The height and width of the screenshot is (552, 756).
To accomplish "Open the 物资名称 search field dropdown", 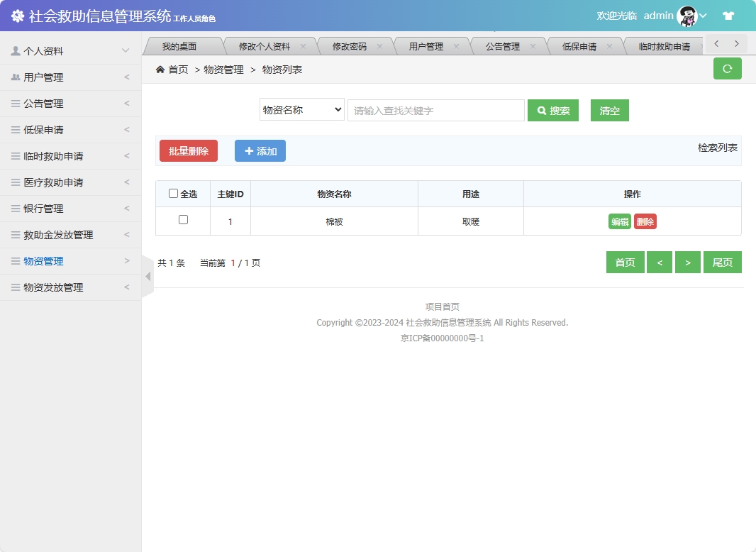I will 301,109.
